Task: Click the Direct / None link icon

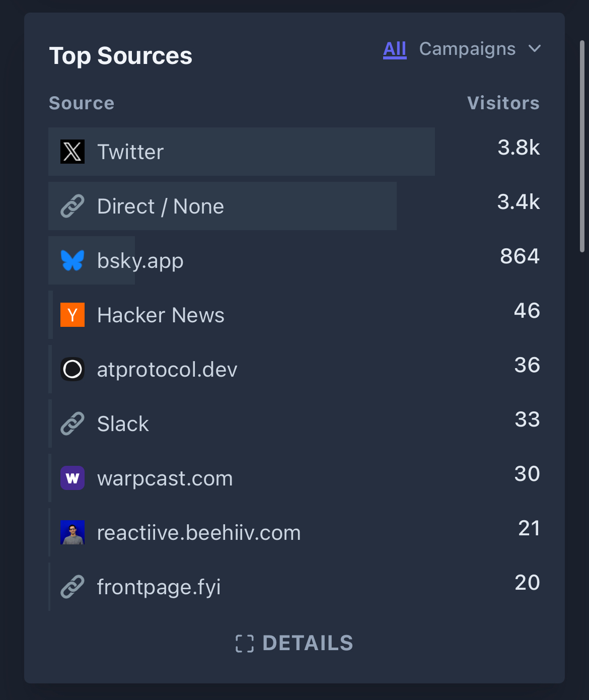Action: coord(72,206)
